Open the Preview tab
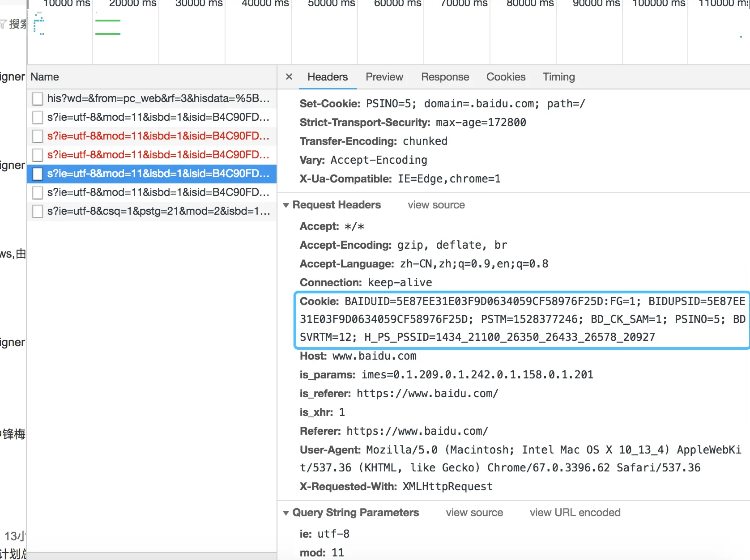 (x=384, y=77)
